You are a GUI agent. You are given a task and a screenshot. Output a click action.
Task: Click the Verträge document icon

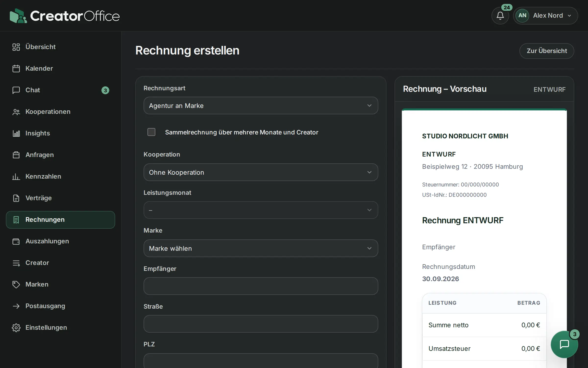pyautogui.click(x=16, y=198)
